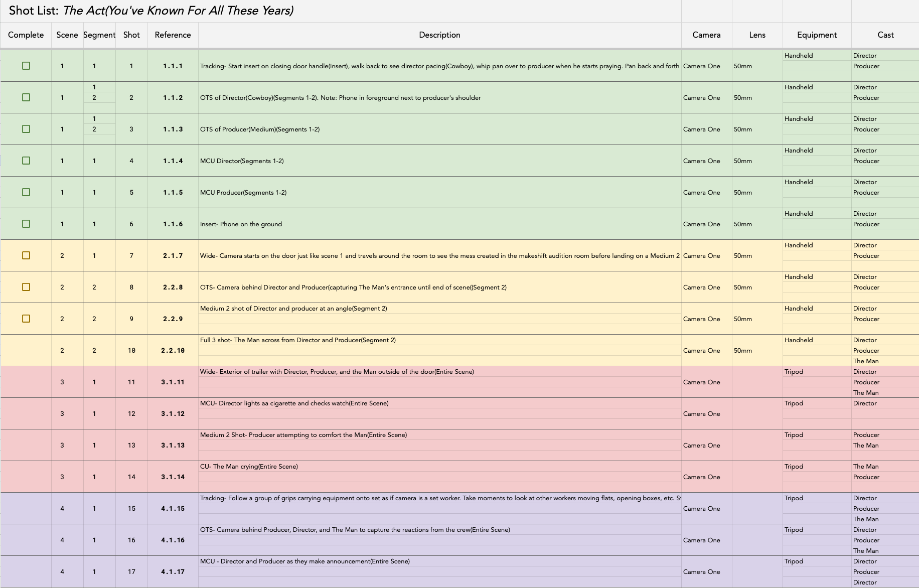
Task: Tick the Complete checkbox for shot 1.1.4
Action: point(26,161)
